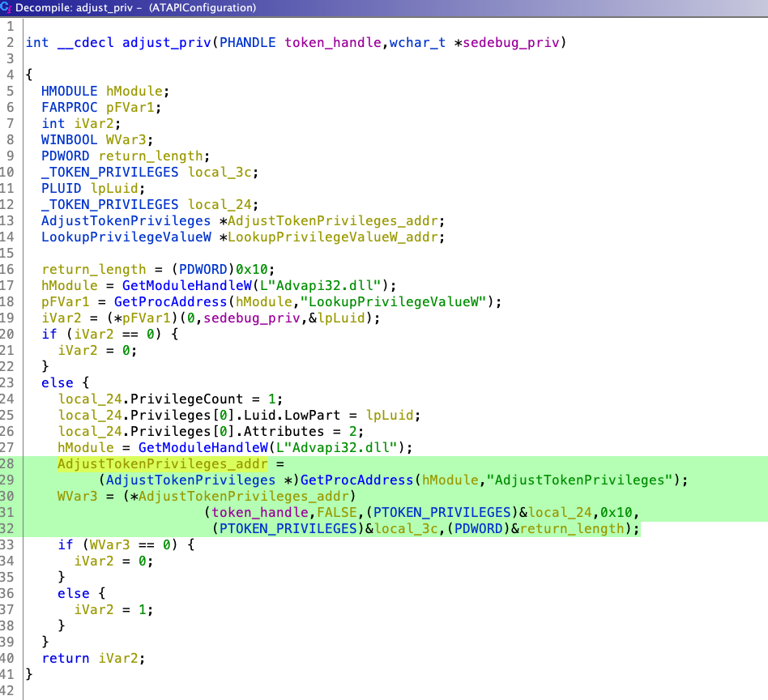Click local_24 reference on line 31
The height and width of the screenshot is (700, 768).
[560, 512]
